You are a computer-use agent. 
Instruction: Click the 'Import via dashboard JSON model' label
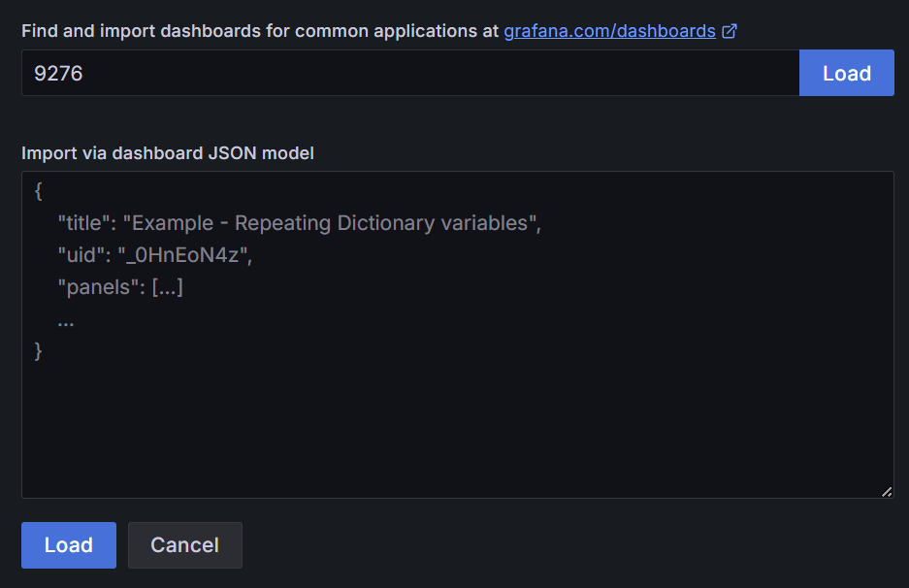click(168, 153)
